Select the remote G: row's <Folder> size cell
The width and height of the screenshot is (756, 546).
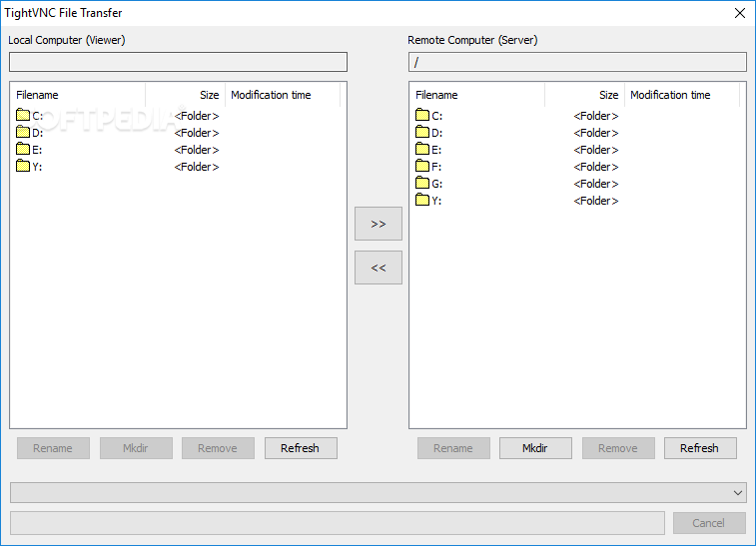(596, 184)
